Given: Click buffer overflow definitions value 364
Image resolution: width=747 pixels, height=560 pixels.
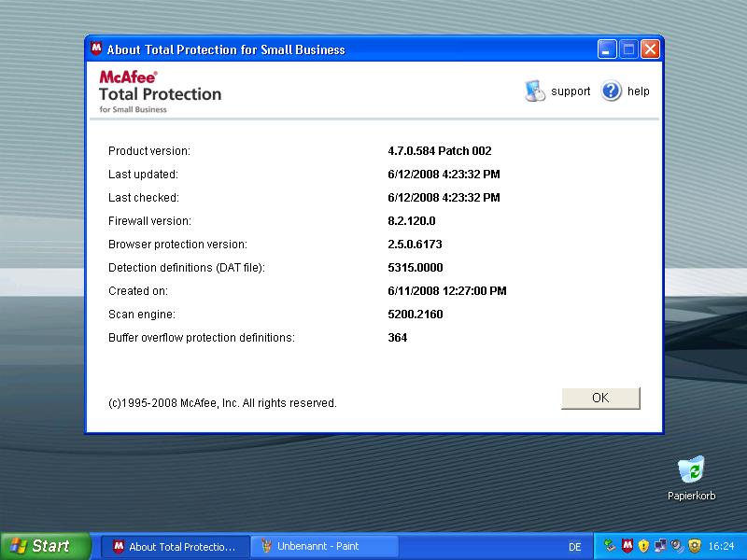Looking at the screenshot, I should tap(398, 338).
